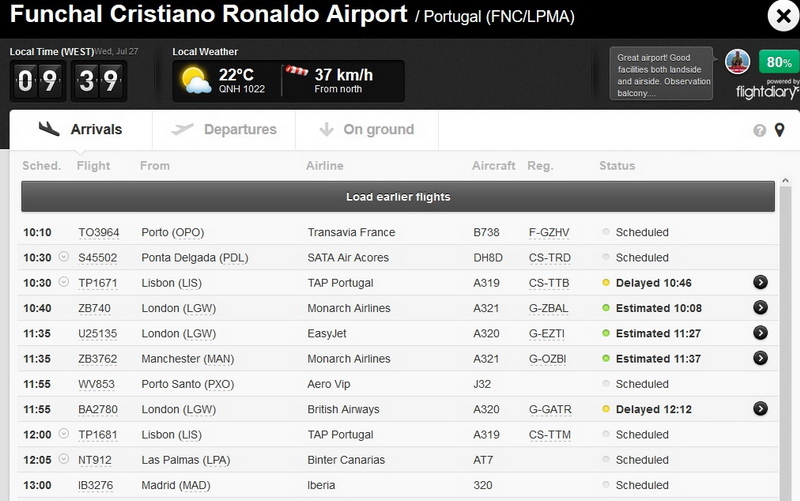The height and width of the screenshot is (501, 800).
Task: Click scrollbar up arrow of flight list
Action: [785, 181]
